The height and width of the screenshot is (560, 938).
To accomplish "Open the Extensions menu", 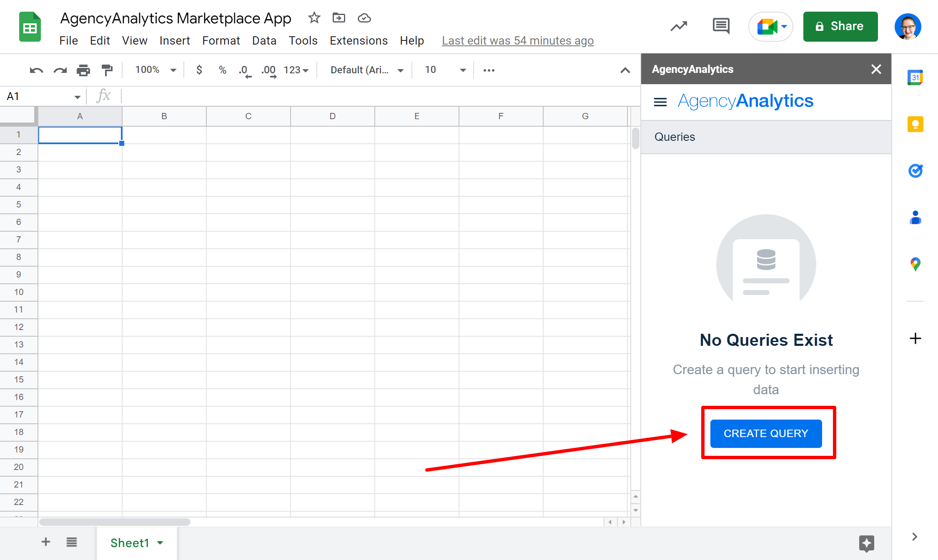I will (x=359, y=40).
